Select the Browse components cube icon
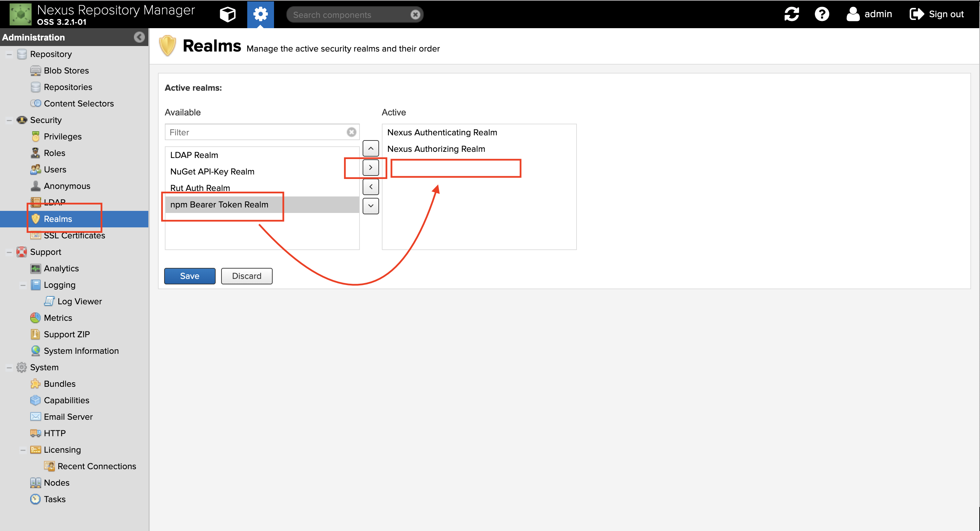980x531 pixels. [227, 14]
